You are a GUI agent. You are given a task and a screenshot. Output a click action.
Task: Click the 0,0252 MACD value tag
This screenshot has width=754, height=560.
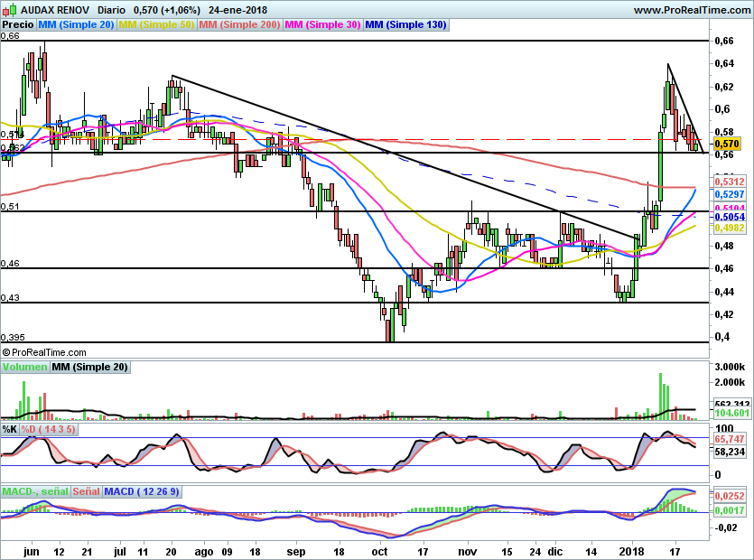730,496
